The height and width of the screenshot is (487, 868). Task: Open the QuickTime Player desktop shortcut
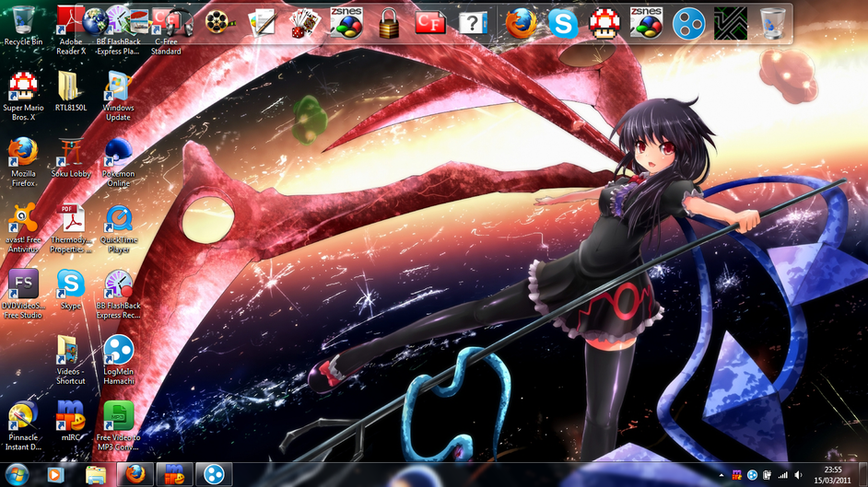[x=118, y=221]
